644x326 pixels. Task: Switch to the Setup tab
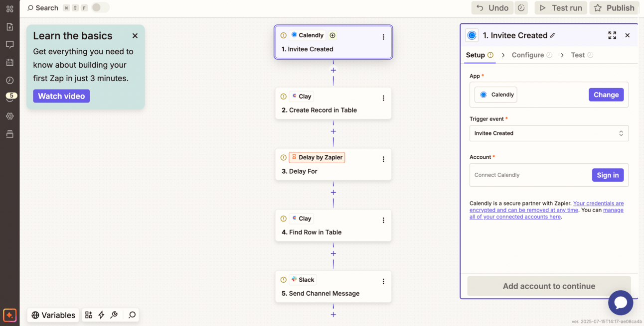[480, 55]
